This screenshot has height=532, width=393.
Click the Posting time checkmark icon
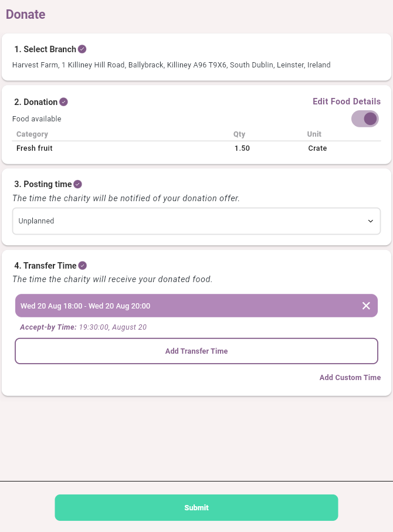click(x=77, y=184)
